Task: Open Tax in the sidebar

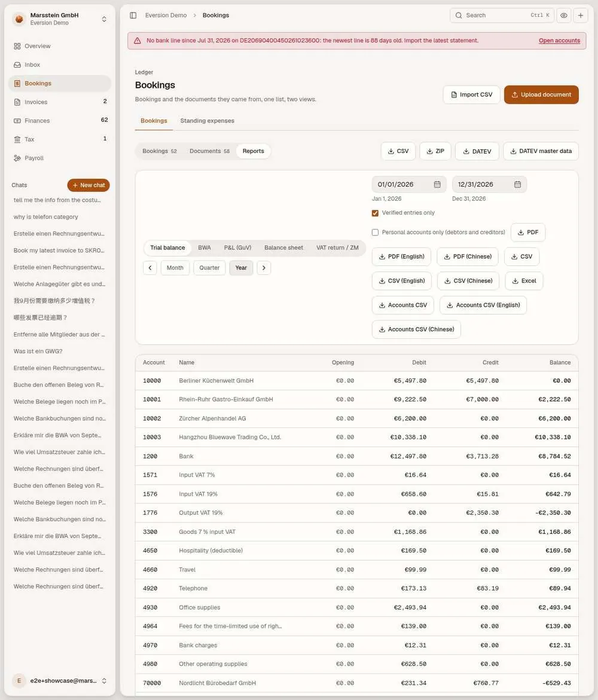Action: 59,139
